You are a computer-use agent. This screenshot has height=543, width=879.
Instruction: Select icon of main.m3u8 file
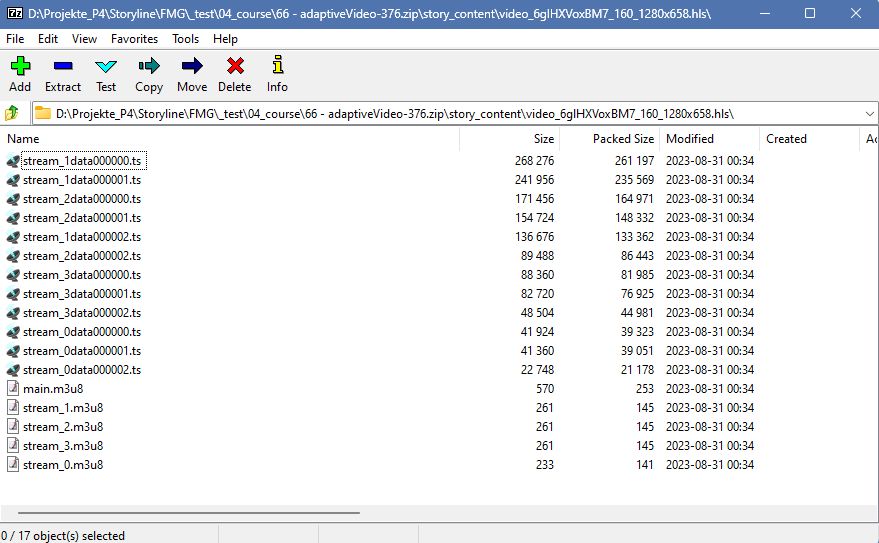tap(13, 388)
